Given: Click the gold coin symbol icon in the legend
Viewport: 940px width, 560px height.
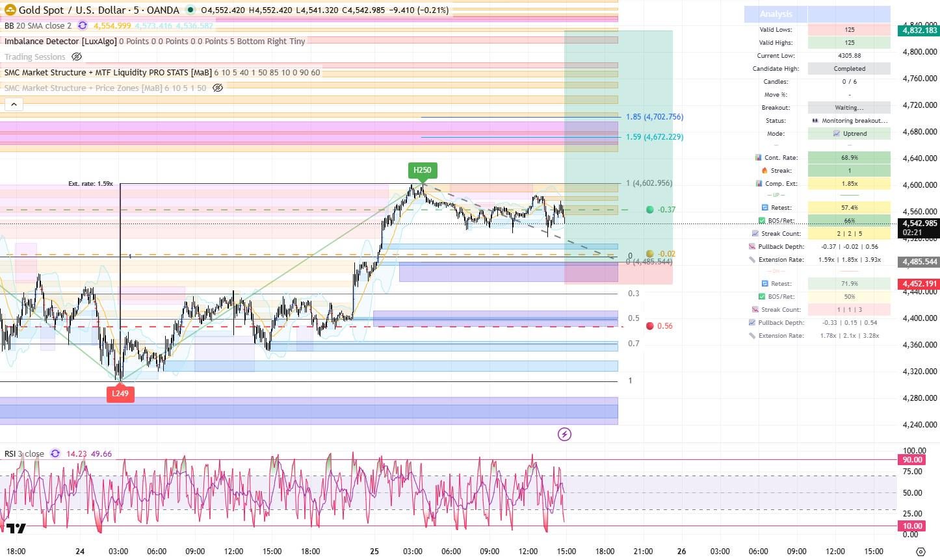Looking at the screenshot, I should [x=12, y=10].
